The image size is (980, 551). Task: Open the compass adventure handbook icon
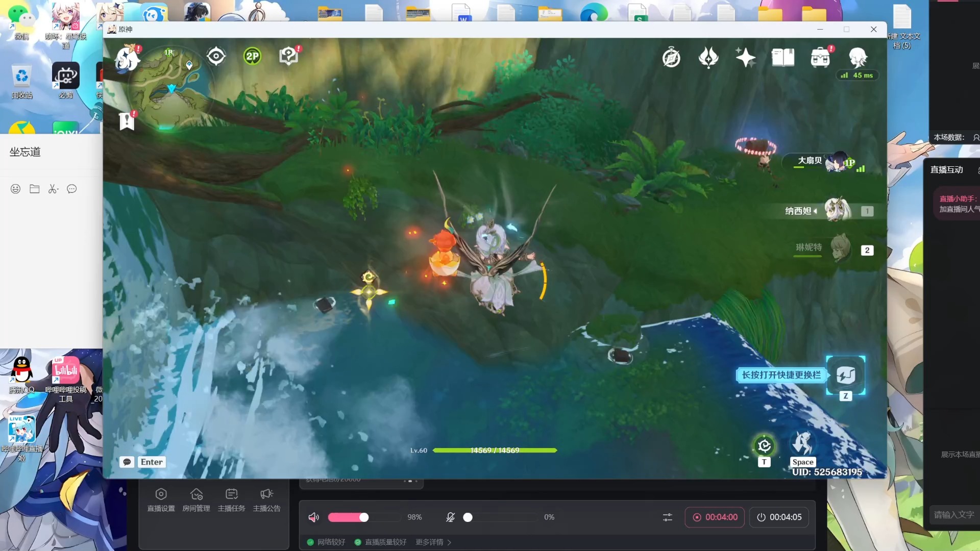pyautogui.click(x=671, y=58)
